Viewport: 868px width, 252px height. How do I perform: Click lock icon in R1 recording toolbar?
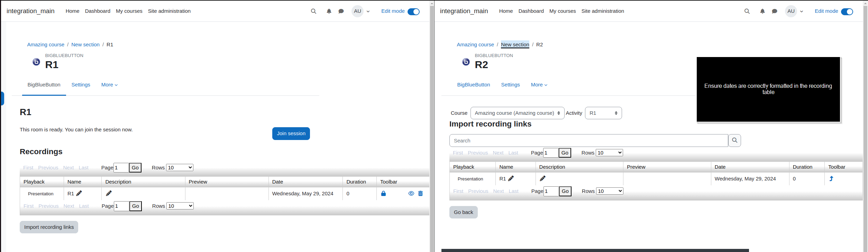[x=383, y=194]
